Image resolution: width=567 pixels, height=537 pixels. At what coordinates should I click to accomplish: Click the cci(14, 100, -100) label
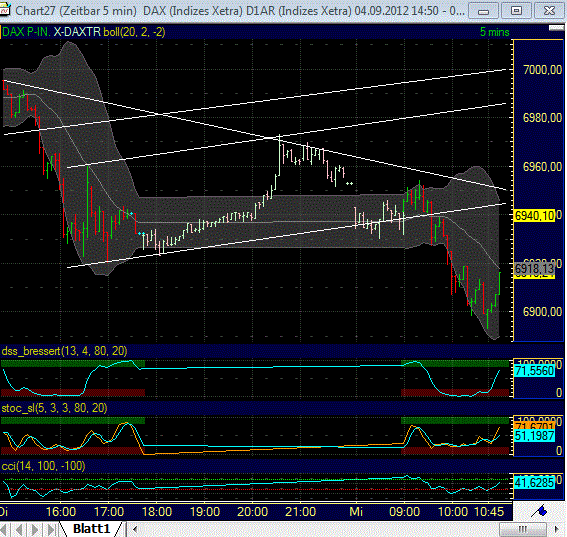pyautogui.click(x=43, y=466)
